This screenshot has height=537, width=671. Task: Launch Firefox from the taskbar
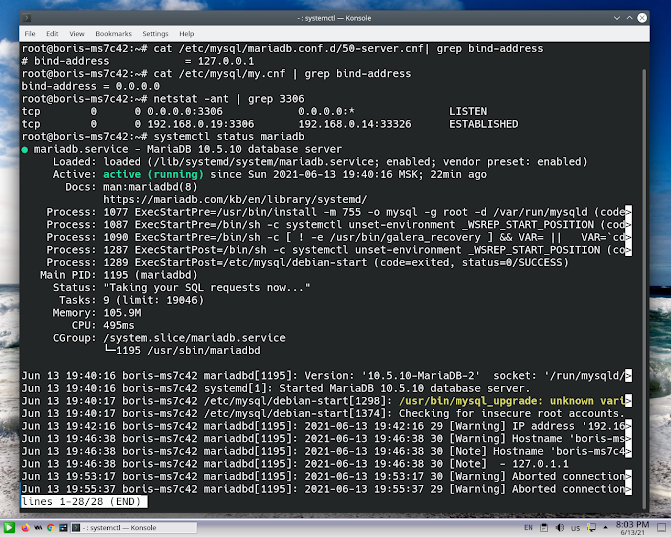click(25, 527)
